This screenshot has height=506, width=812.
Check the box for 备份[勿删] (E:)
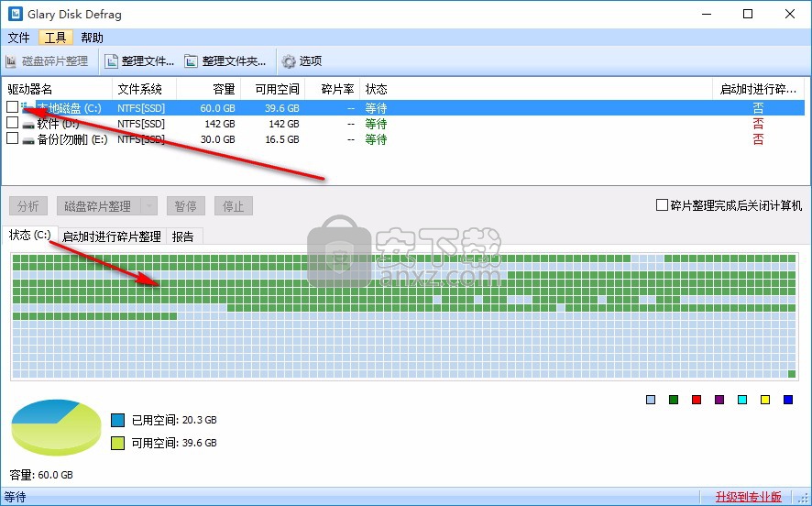click(13, 138)
